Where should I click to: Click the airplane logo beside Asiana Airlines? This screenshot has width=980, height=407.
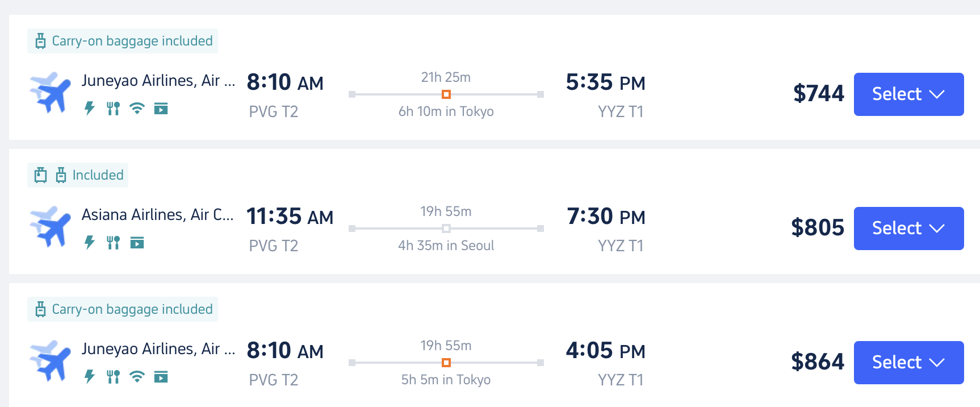51,227
